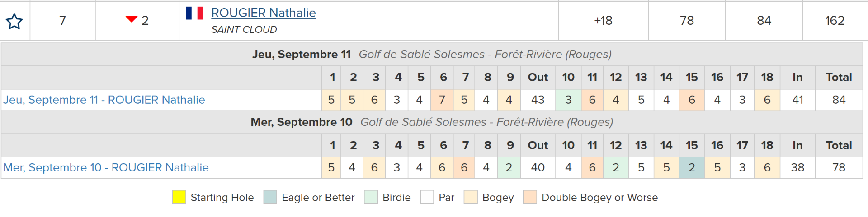868x217 pixels.
Task: Click the Out total 43 for Thursday
Action: pyautogui.click(x=538, y=100)
